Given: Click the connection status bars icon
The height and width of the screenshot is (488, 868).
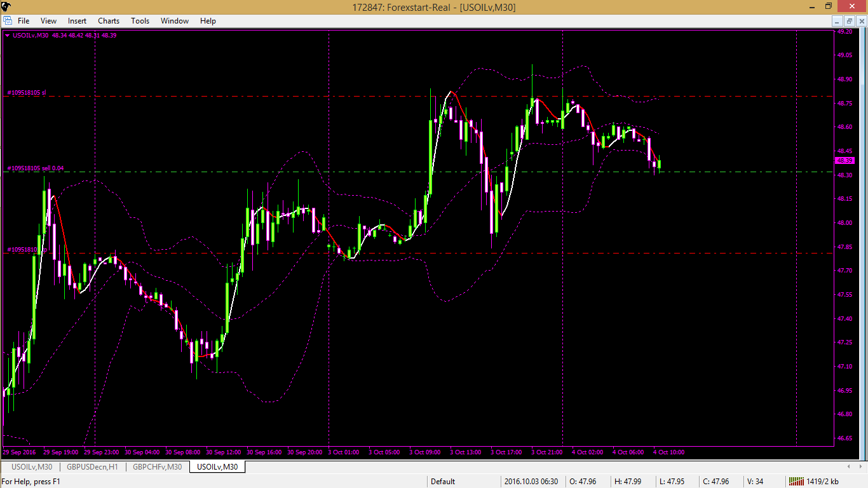Looking at the screenshot, I should pos(796,482).
